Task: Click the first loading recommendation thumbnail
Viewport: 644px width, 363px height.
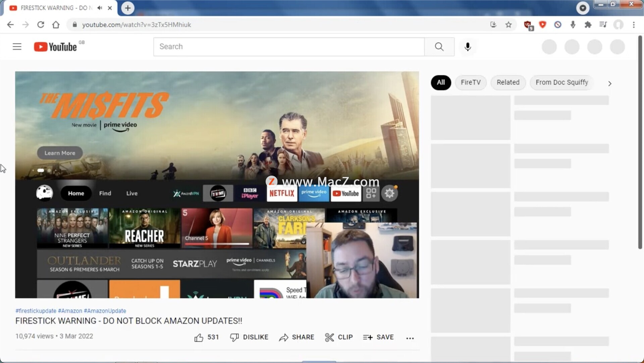Action: click(x=471, y=118)
